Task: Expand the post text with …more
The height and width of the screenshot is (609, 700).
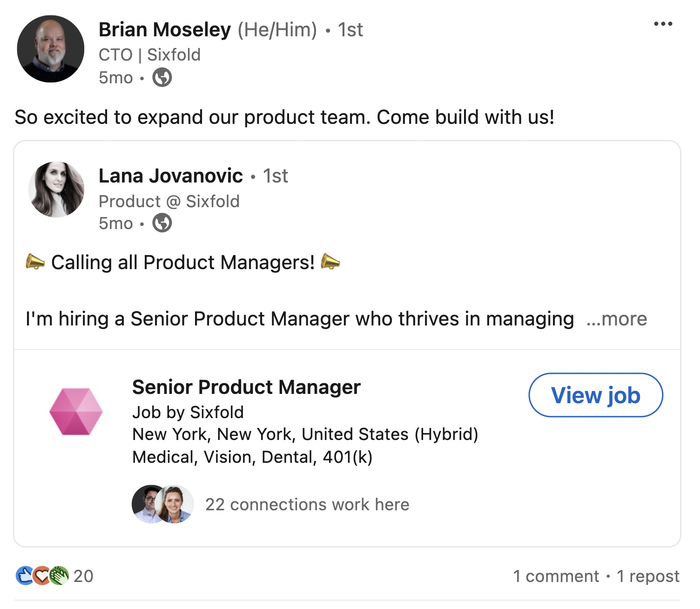Action: point(617,319)
